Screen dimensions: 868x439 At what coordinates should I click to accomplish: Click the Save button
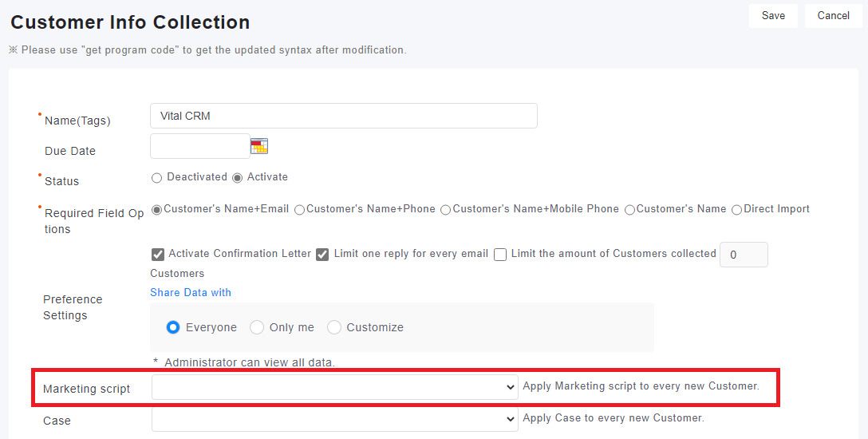(x=773, y=16)
